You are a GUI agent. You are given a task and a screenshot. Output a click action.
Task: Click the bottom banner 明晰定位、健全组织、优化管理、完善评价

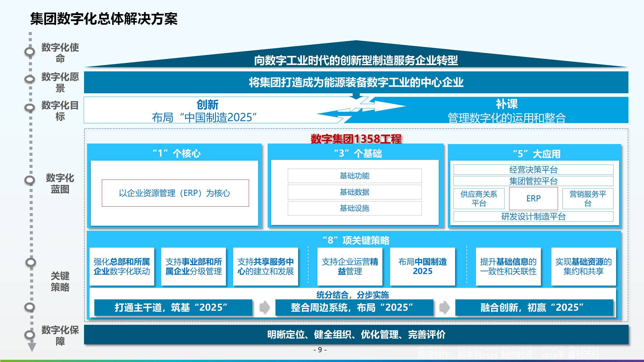pos(356,335)
